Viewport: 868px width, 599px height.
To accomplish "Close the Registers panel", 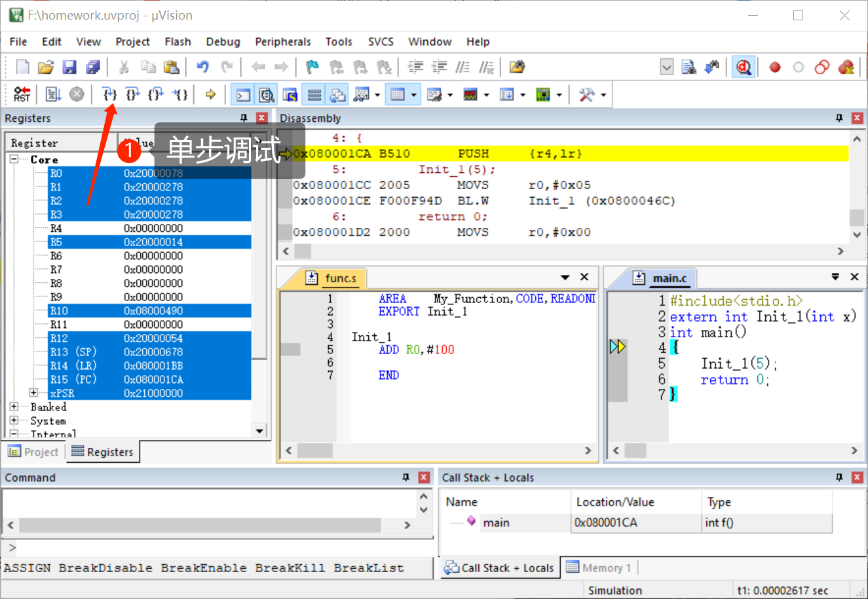I will pyautogui.click(x=261, y=118).
